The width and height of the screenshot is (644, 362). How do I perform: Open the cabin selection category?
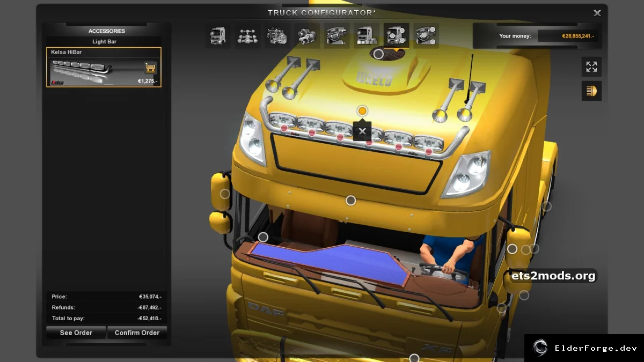(x=217, y=36)
